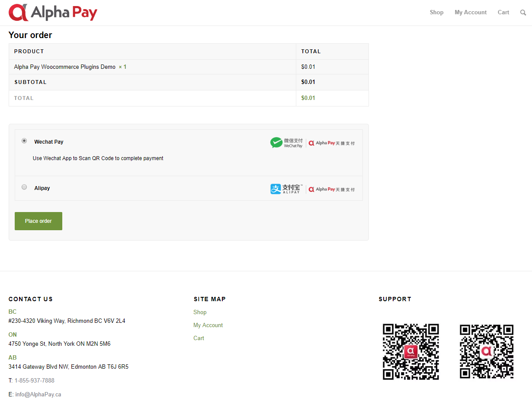Select the Alipay radio button
532x402 pixels.
coord(24,187)
